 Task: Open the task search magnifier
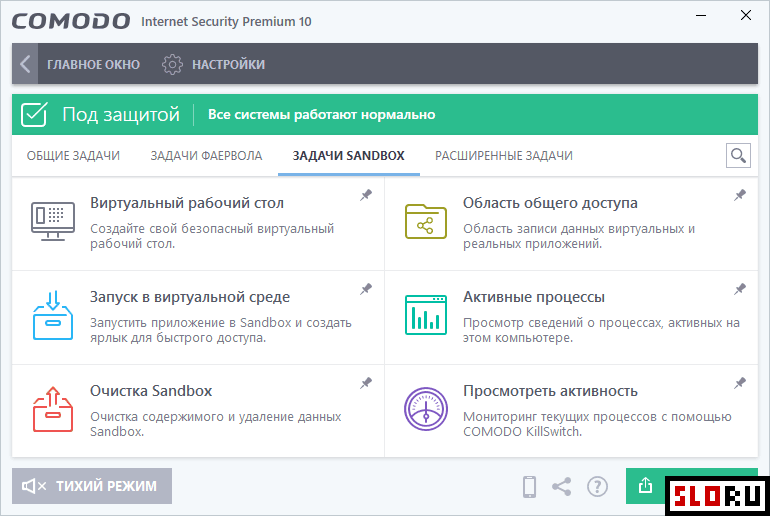click(x=738, y=156)
